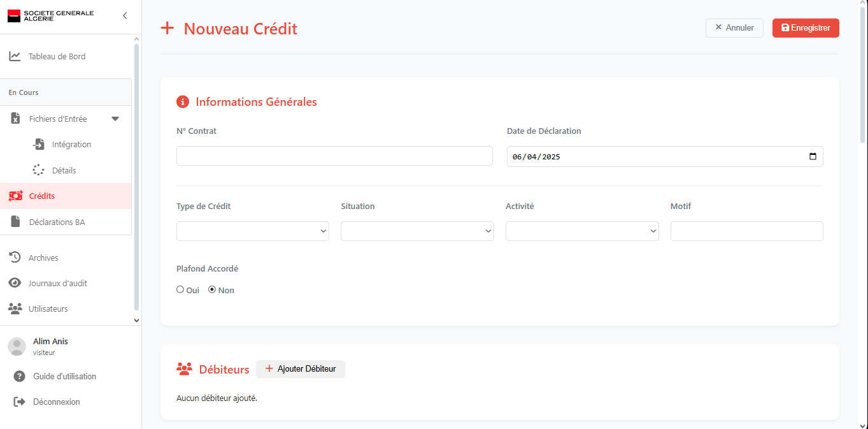The width and height of the screenshot is (868, 429).
Task: Open the Type de Crédit dropdown
Action: [252, 231]
